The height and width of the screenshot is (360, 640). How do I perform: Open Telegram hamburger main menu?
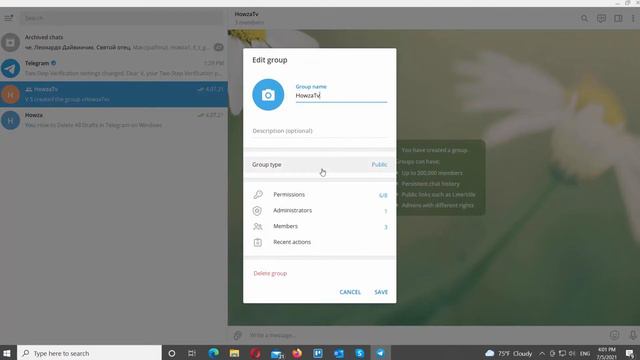[x=9, y=18]
